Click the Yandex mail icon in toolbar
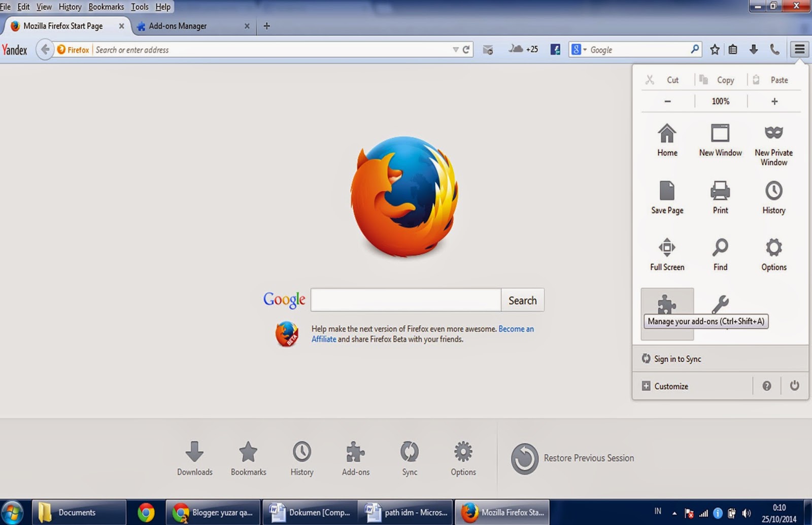This screenshot has height=525, width=812. point(488,50)
